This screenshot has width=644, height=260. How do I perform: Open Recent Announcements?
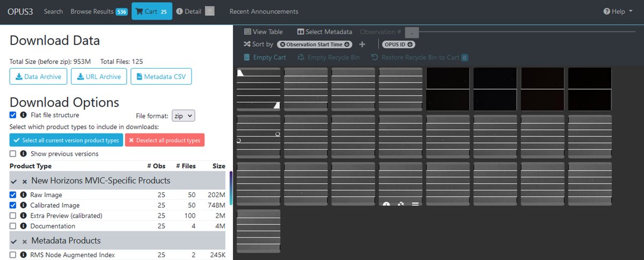click(x=264, y=11)
